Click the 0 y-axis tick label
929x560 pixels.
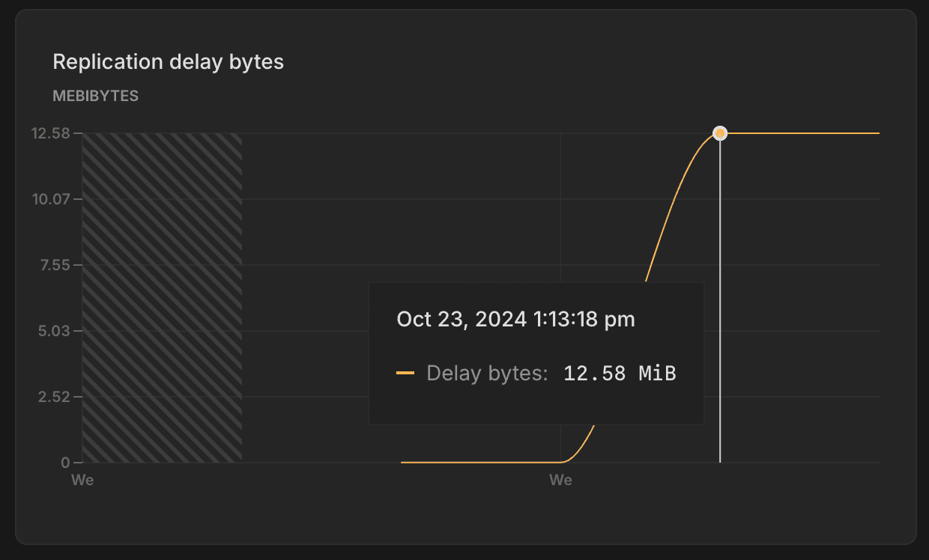click(66, 463)
